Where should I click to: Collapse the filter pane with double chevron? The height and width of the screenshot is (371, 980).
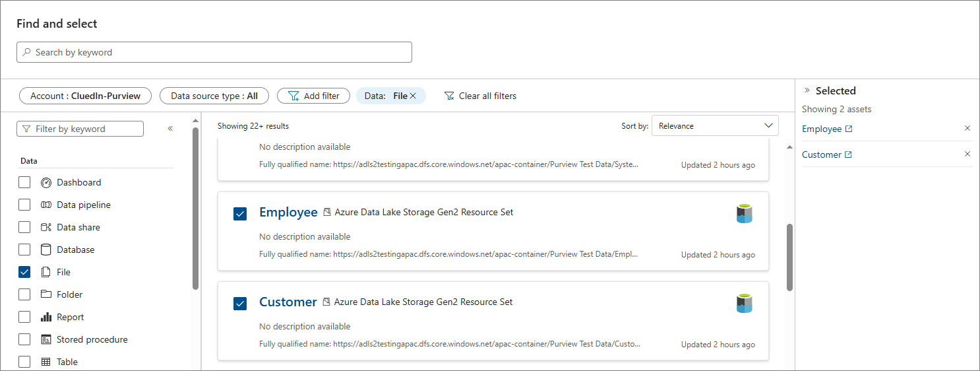coord(170,129)
